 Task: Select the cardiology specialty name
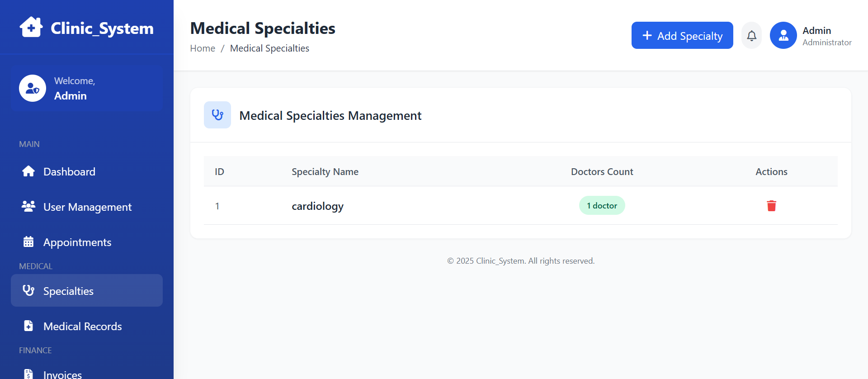[317, 206]
